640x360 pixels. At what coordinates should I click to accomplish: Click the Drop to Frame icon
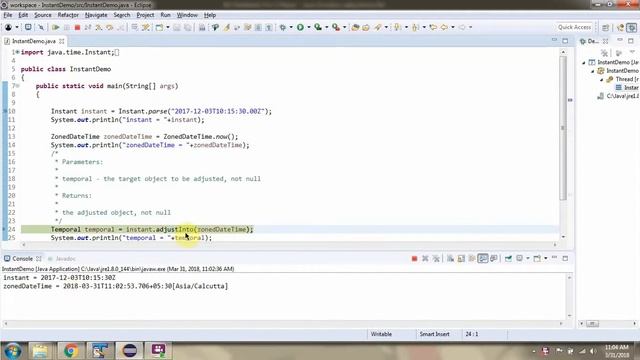tap(134, 27)
